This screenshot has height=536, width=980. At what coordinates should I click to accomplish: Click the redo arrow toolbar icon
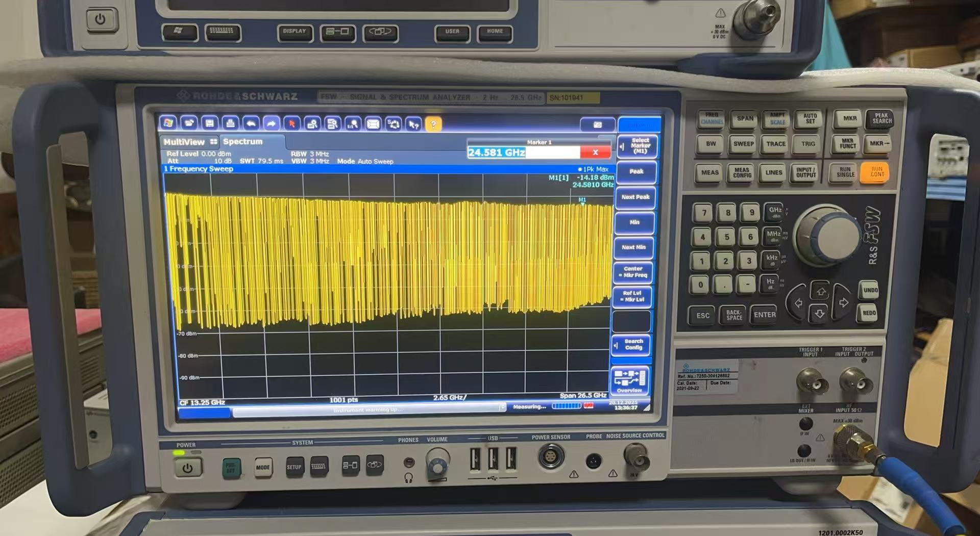pos(271,123)
